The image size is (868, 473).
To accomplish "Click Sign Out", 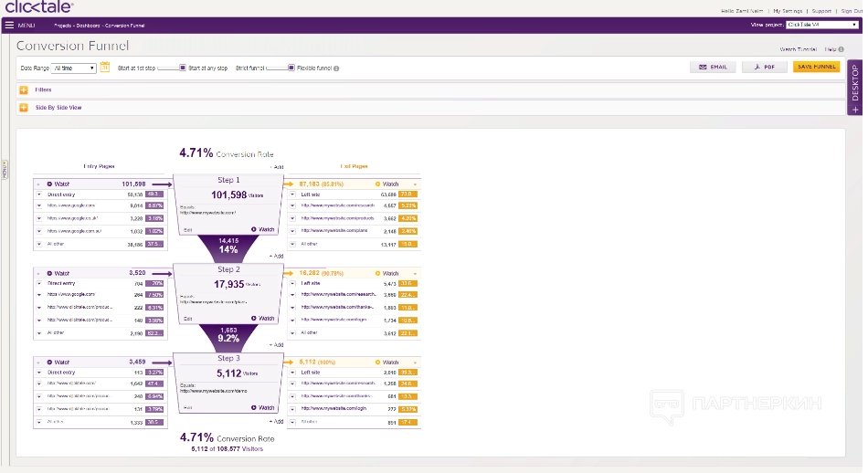I will pyautogui.click(x=852, y=11).
